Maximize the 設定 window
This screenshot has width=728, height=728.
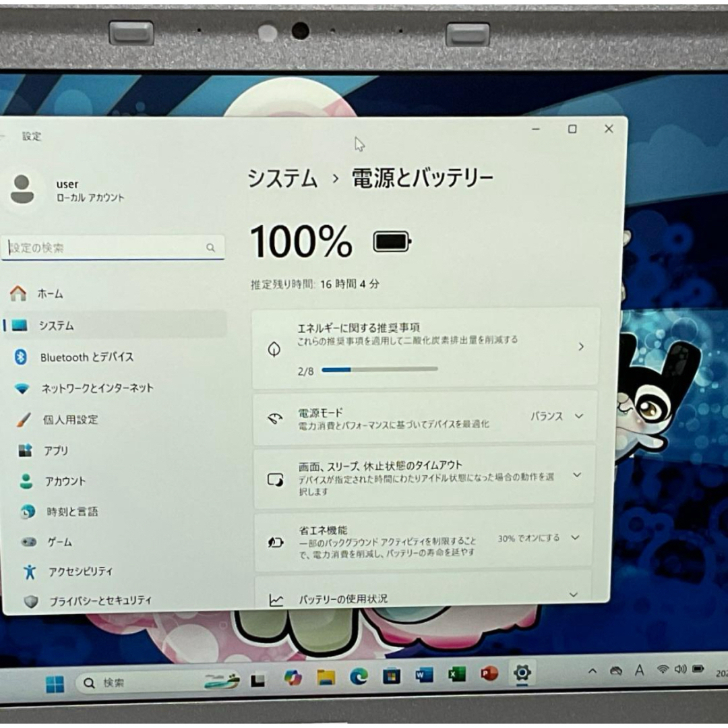coord(572,129)
